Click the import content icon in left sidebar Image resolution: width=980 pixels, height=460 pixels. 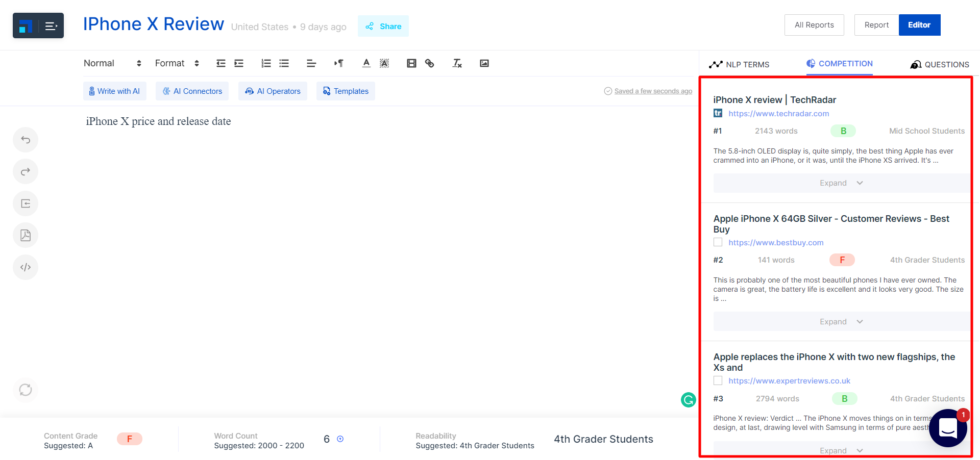(26, 203)
